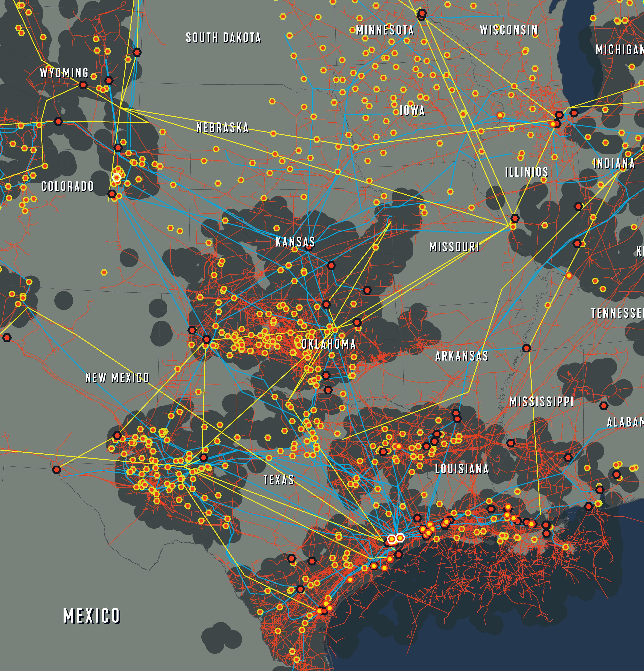
Task: Click the LOUISIANA map label
Action: (x=462, y=469)
